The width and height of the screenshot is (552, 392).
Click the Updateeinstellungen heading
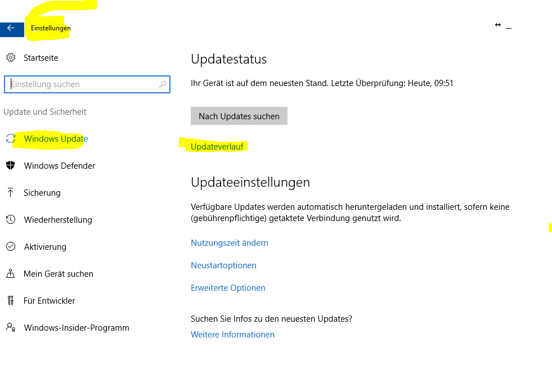click(250, 182)
